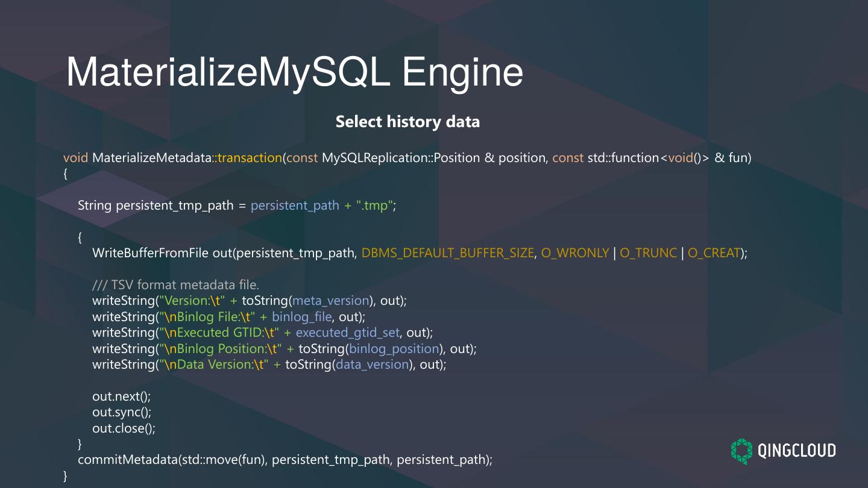Select the O_CREAT flag

(x=713, y=253)
